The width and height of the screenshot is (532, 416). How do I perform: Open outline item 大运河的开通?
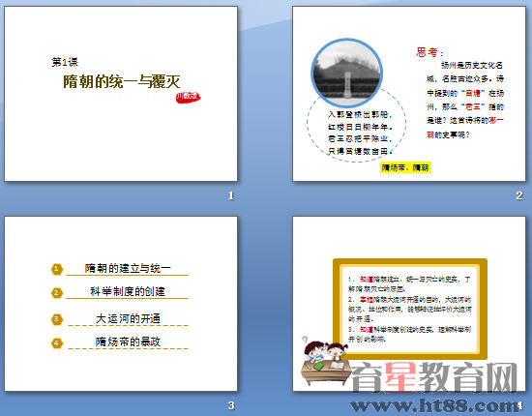128,318
